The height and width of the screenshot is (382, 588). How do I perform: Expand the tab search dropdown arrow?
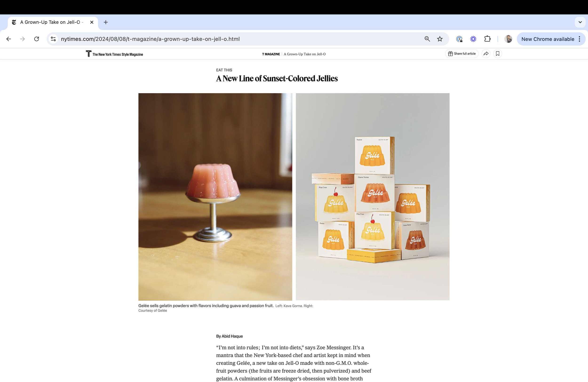tap(580, 22)
